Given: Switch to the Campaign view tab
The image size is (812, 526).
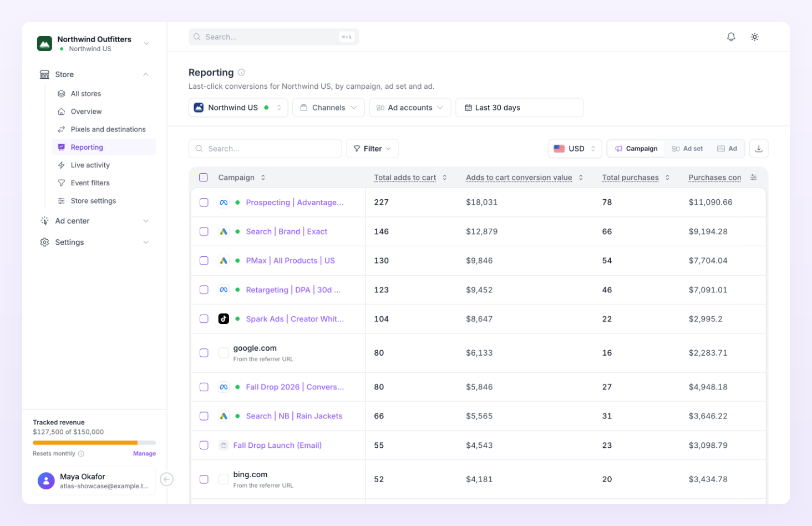Looking at the screenshot, I should point(636,149).
